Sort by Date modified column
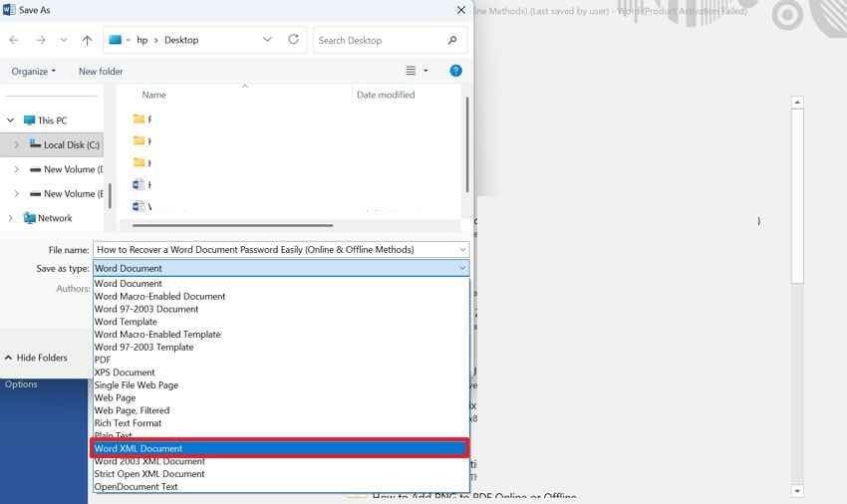Viewport: 847px width, 504px height. click(386, 95)
